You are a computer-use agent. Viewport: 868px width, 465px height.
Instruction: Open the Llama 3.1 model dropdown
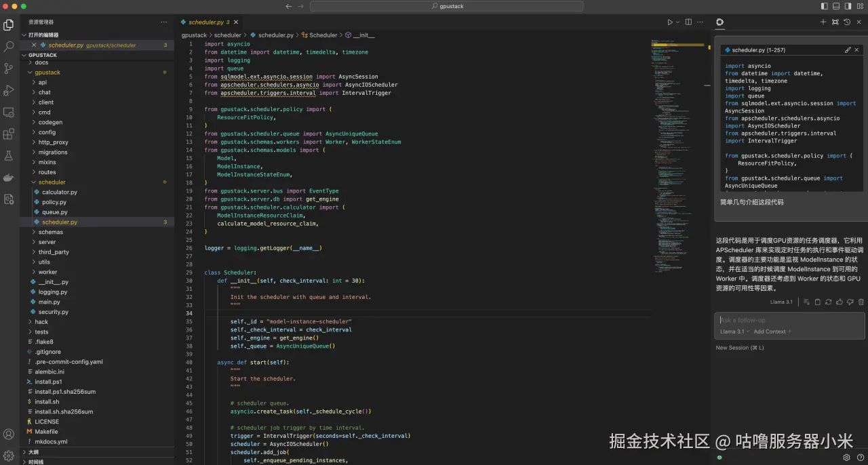click(734, 331)
